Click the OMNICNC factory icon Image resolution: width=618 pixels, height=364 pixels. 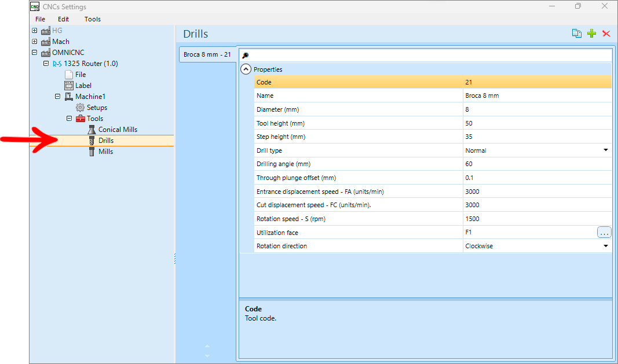[46, 53]
